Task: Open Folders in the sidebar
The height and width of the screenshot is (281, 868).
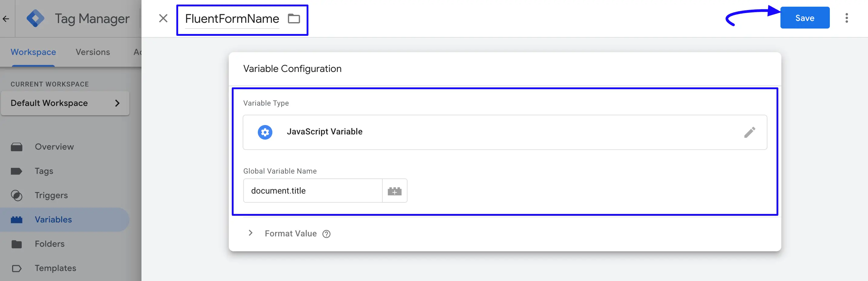Action: [x=49, y=244]
